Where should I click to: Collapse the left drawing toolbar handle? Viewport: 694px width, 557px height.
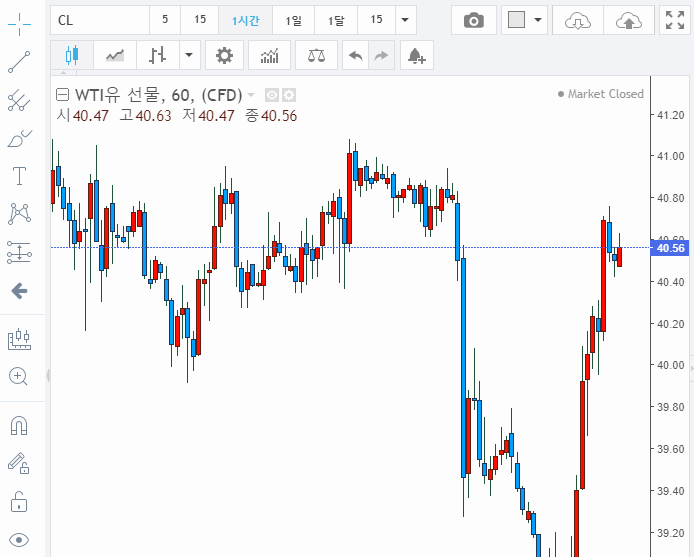[x=47, y=375]
